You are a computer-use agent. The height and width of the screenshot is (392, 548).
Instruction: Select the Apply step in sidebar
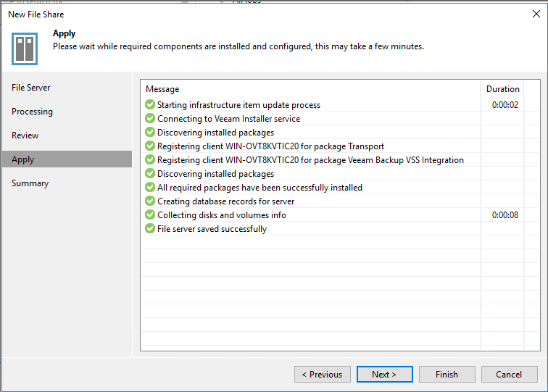pyautogui.click(x=23, y=159)
